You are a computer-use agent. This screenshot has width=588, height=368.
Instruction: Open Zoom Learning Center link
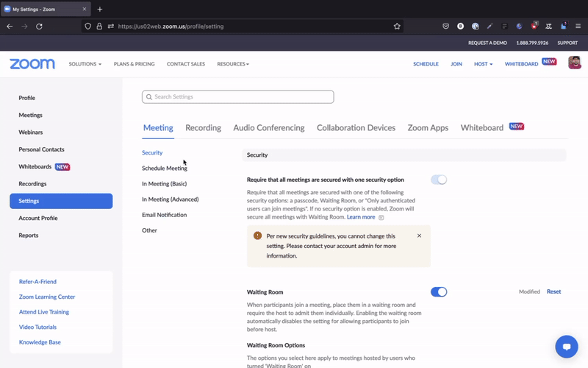pos(47,297)
